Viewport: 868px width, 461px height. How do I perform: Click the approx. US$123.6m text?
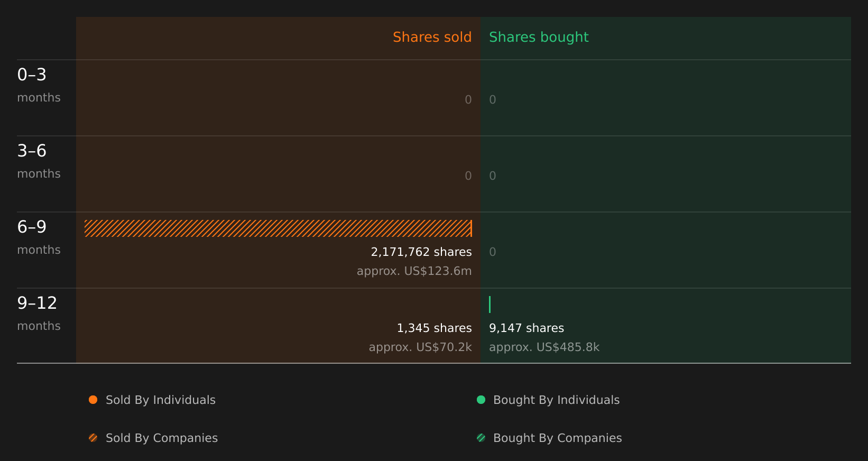coord(414,271)
